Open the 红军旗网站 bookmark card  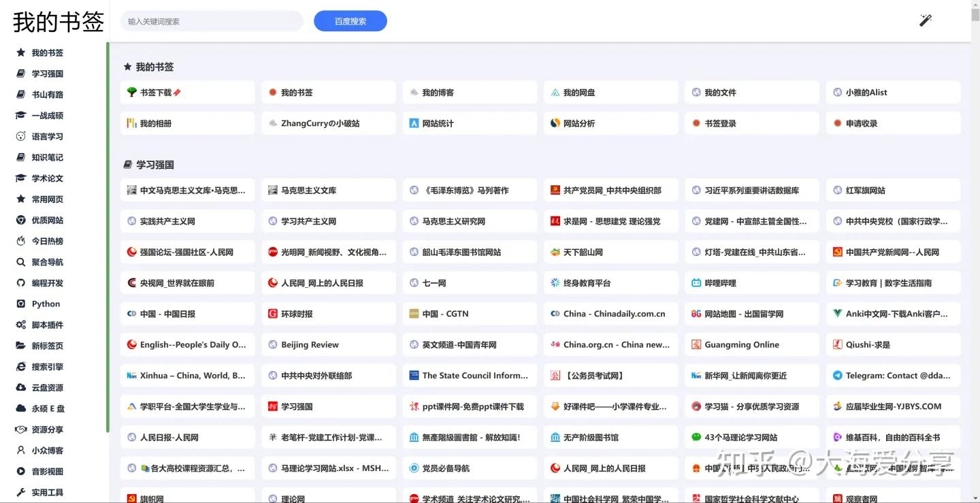[894, 191]
